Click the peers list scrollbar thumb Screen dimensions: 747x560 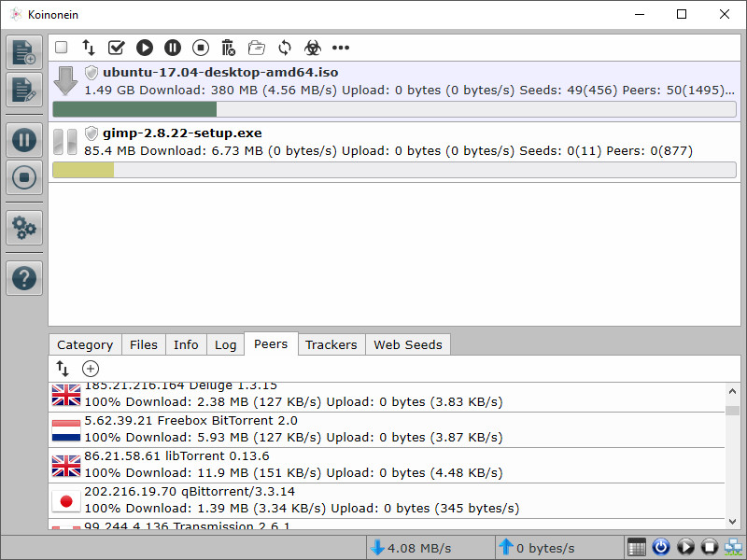coord(733,411)
